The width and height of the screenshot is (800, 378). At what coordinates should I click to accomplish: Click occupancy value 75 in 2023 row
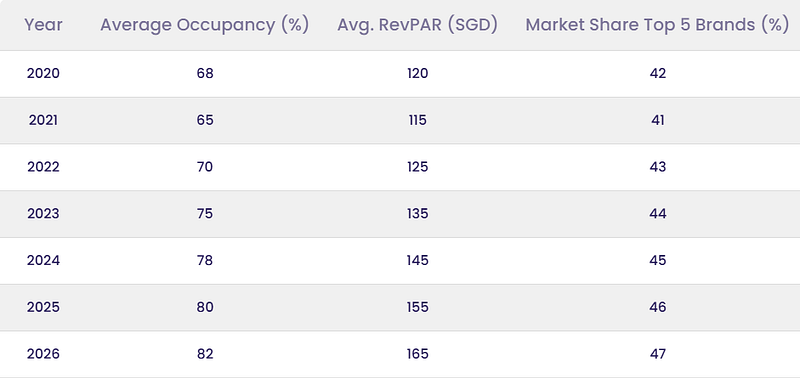point(205,214)
